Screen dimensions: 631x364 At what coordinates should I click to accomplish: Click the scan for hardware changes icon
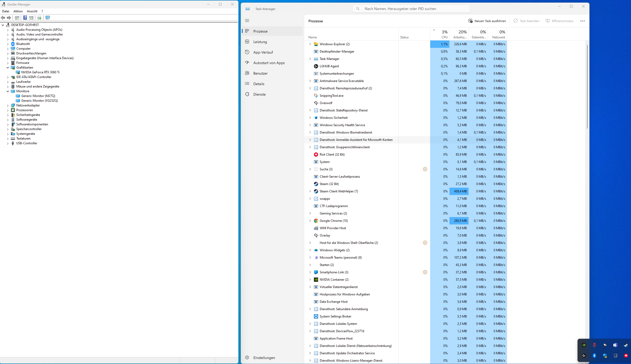[x=48, y=18]
